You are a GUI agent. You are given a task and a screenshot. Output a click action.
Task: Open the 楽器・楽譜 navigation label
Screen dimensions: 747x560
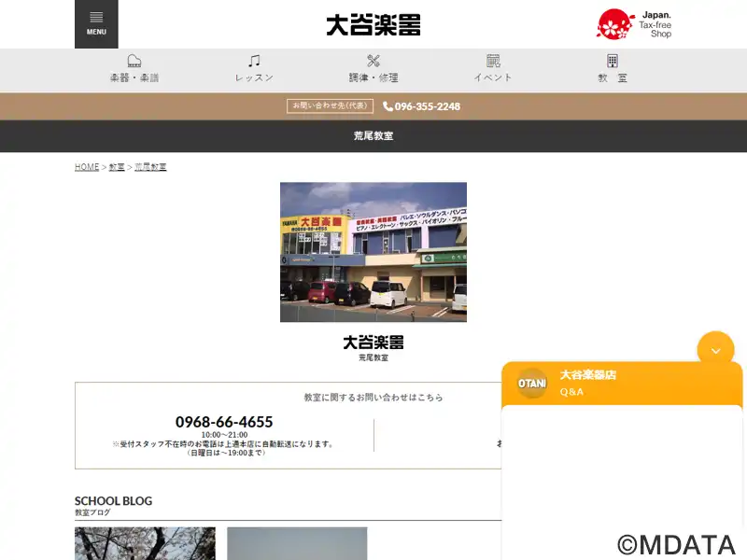pyautogui.click(x=134, y=77)
